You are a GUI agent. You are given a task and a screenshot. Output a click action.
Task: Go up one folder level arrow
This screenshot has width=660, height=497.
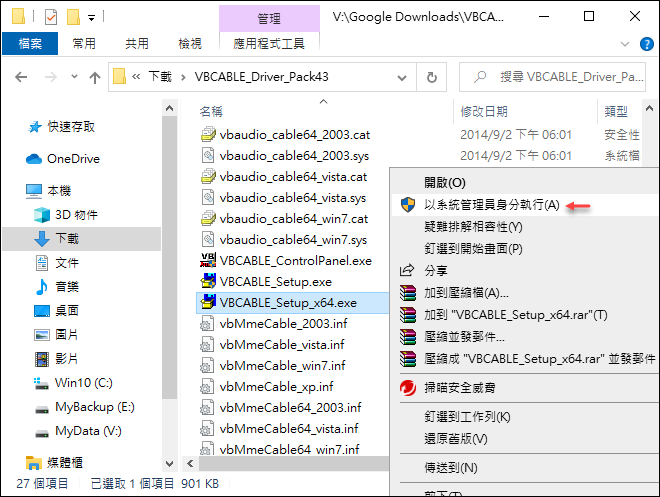[95, 77]
